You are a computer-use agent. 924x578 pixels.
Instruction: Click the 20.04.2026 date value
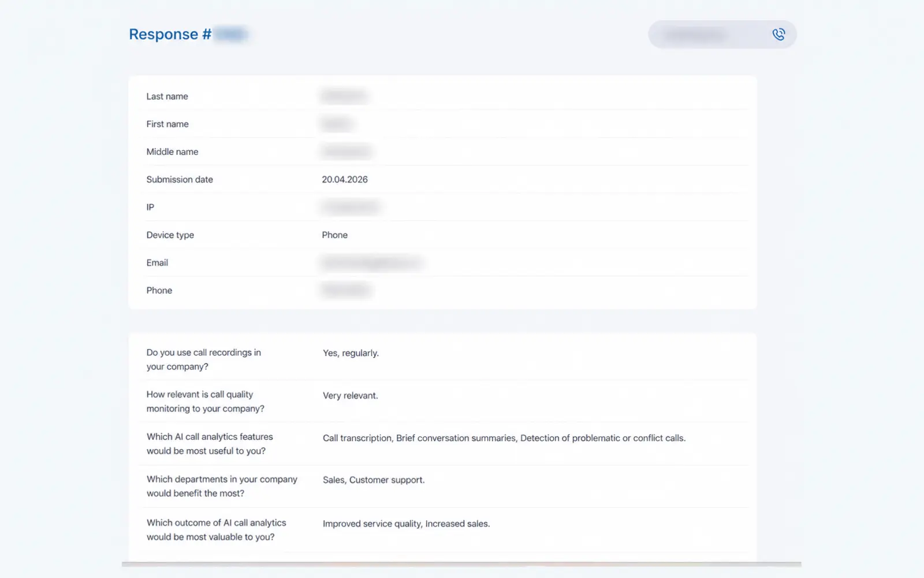pyautogui.click(x=345, y=180)
